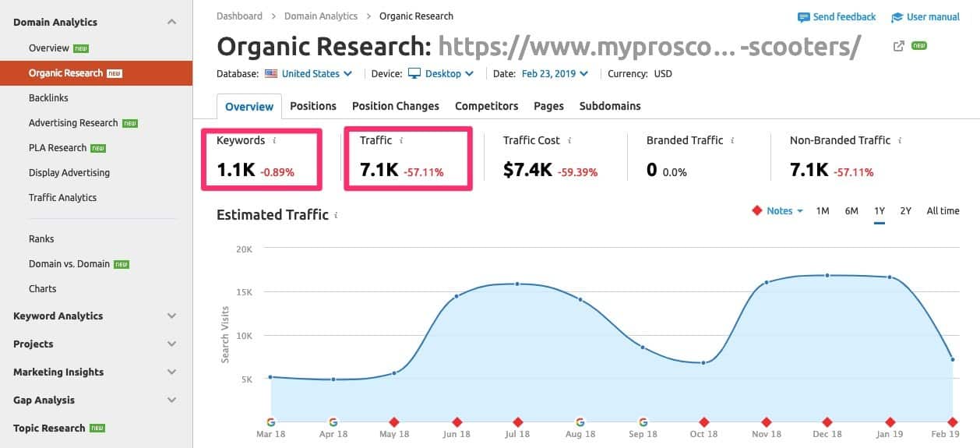The image size is (980, 448).
Task: Click the info icon beside Estimated Traffic
Action: [x=336, y=215]
